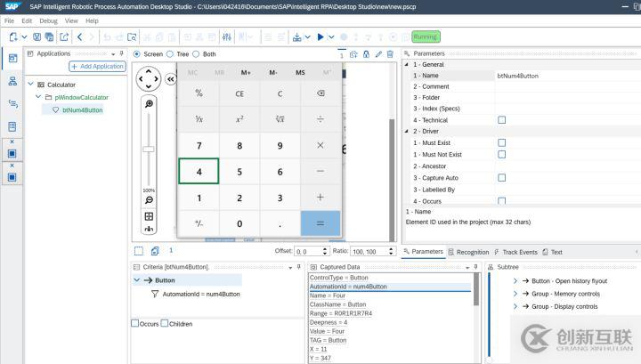Click the lock icon above screen view
The width and height of the screenshot is (641, 364).
366,54
